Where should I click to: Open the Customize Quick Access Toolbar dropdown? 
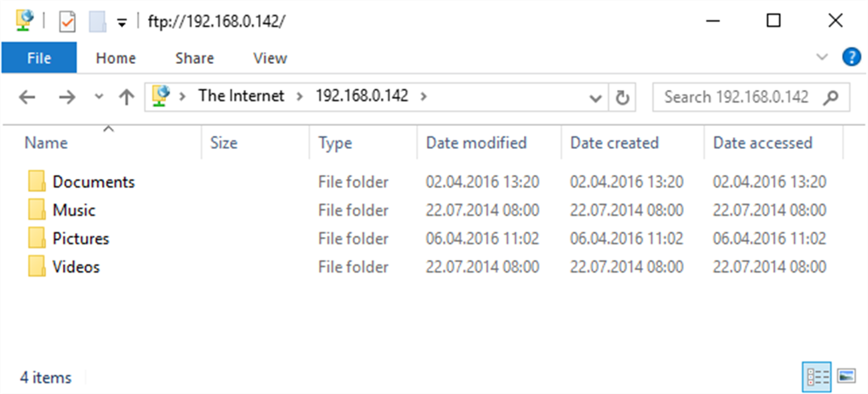pos(122,23)
